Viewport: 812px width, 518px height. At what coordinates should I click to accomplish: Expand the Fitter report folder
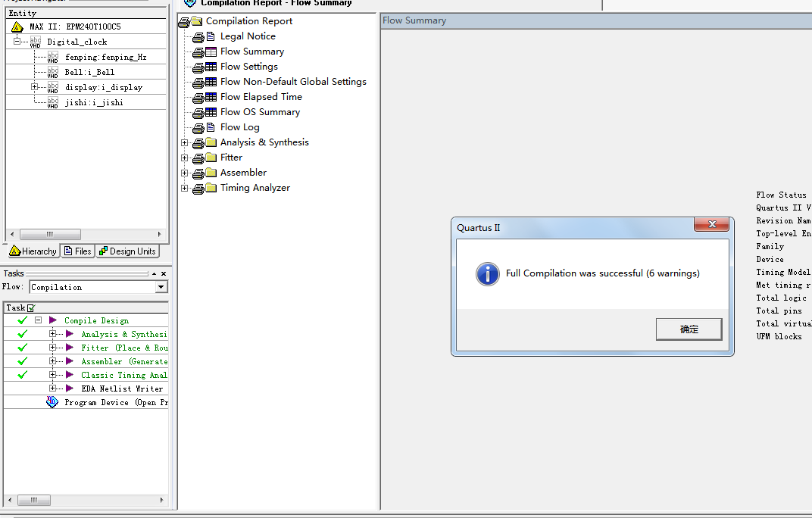click(184, 158)
